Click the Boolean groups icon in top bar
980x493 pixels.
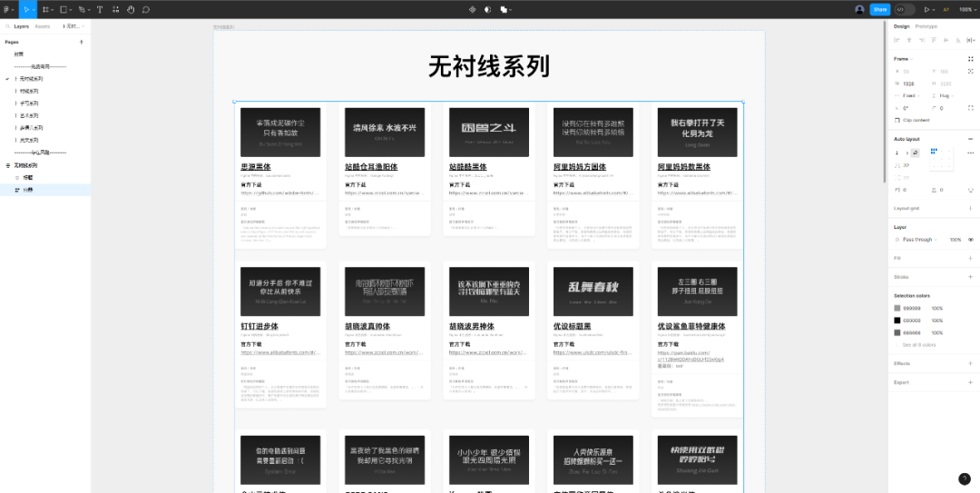point(503,9)
